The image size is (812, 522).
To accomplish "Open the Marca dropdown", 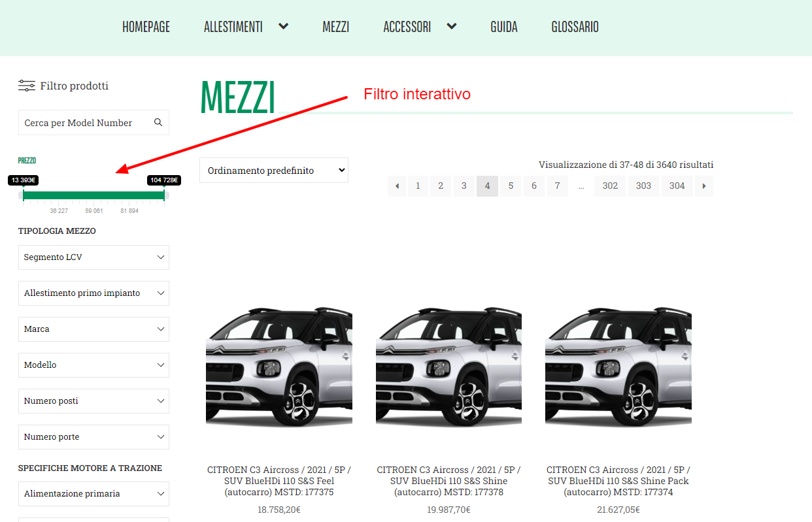I will [93, 329].
